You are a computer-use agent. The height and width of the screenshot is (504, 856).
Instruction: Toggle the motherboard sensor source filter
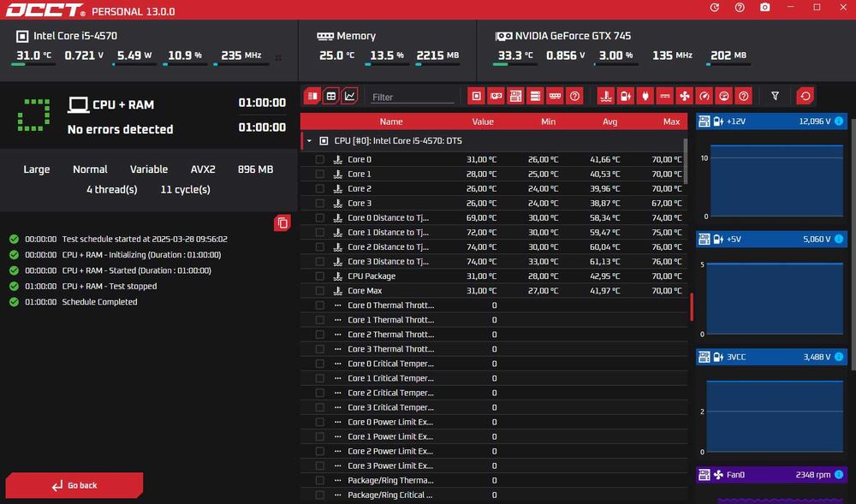(x=515, y=96)
